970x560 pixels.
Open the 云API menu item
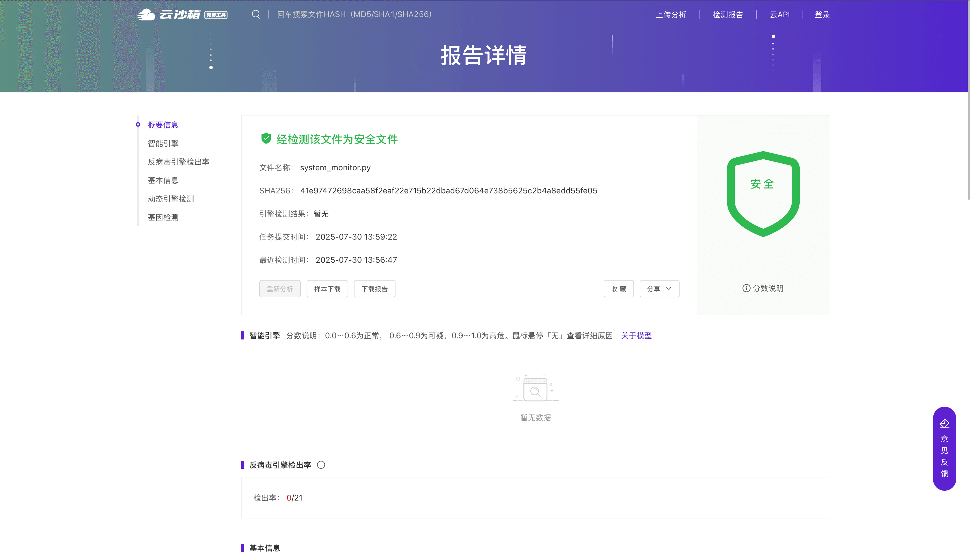click(x=780, y=15)
